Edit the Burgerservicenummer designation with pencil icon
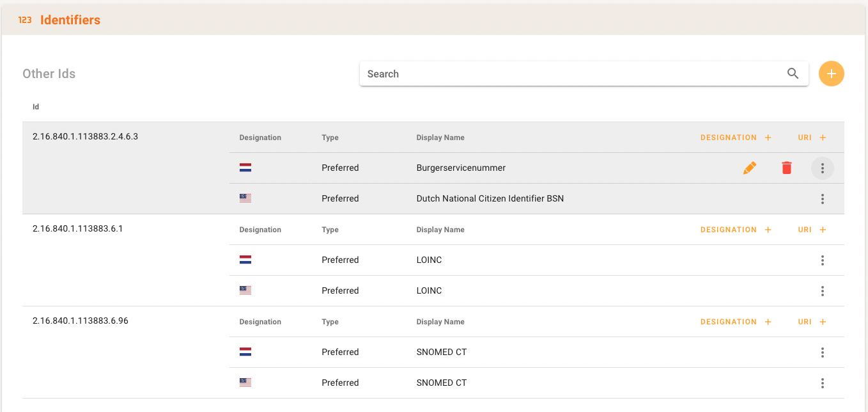Image resolution: width=868 pixels, height=412 pixels. click(750, 168)
